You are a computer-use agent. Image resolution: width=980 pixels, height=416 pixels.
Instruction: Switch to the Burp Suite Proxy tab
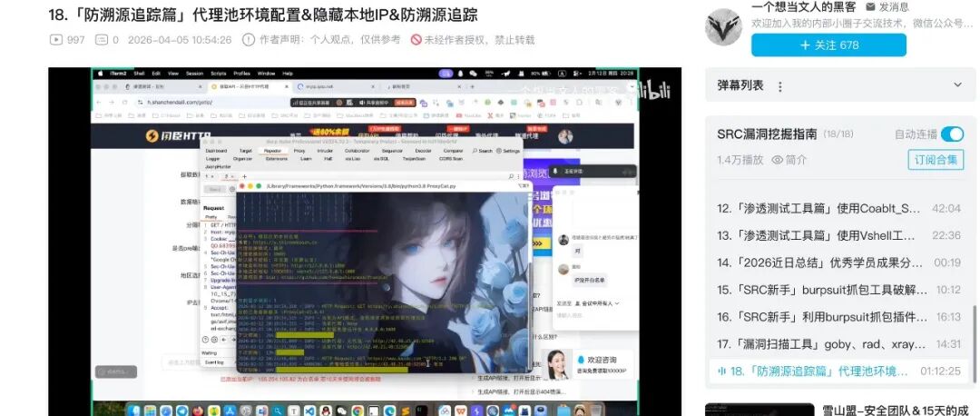click(x=299, y=151)
